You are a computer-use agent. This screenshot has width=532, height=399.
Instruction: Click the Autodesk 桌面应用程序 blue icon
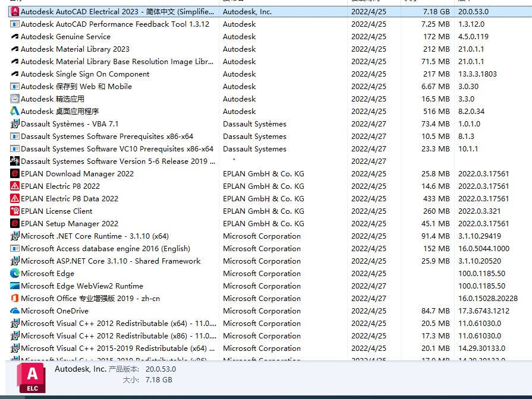pyautogui.click(x=15, y=111)
